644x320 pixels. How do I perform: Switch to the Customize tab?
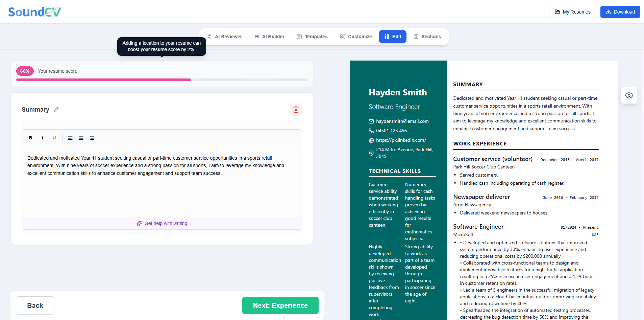tap(356, 37)
